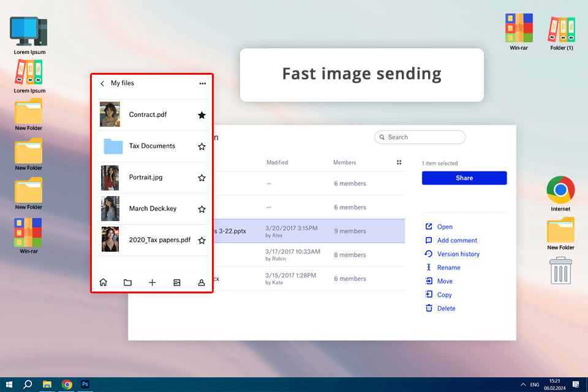Sort by Modified column header
The height and width of the screenshot is (392, 588).
click(277, 162)
